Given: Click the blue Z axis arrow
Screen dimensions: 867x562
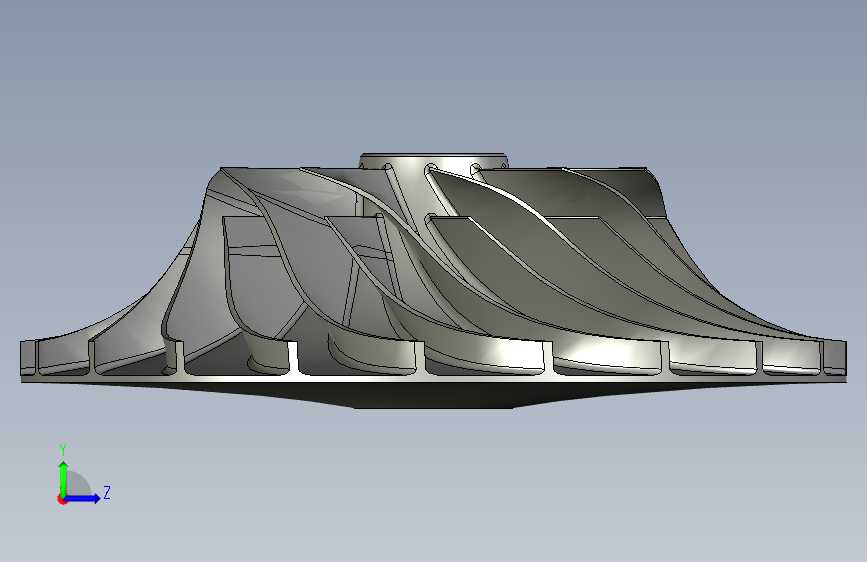Looking at the screenshot, I should [83, 498].
